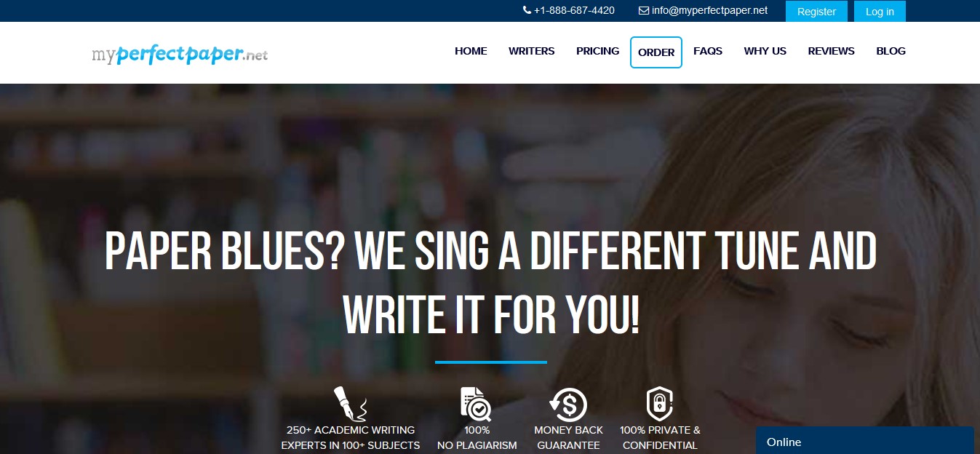Open the WRITERS page

click(x=531, y=51)
